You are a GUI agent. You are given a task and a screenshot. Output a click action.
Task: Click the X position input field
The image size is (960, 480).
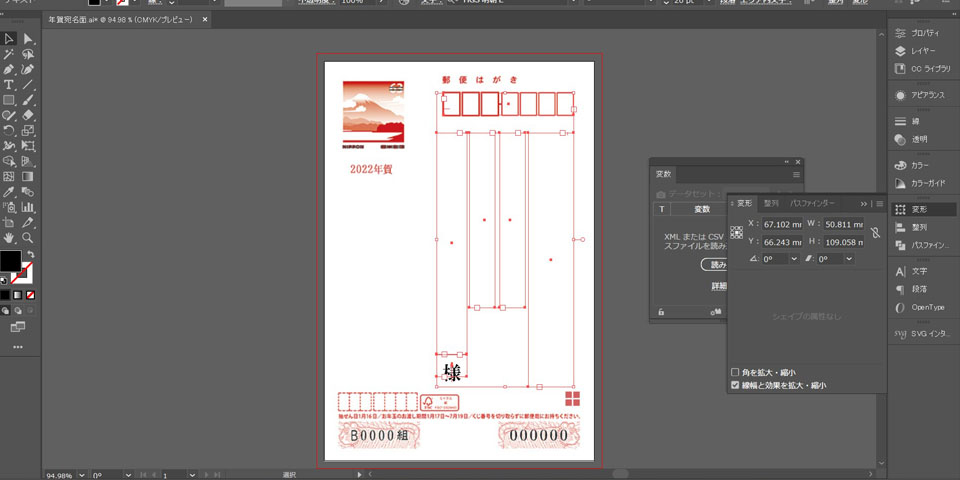click(781, 224)
